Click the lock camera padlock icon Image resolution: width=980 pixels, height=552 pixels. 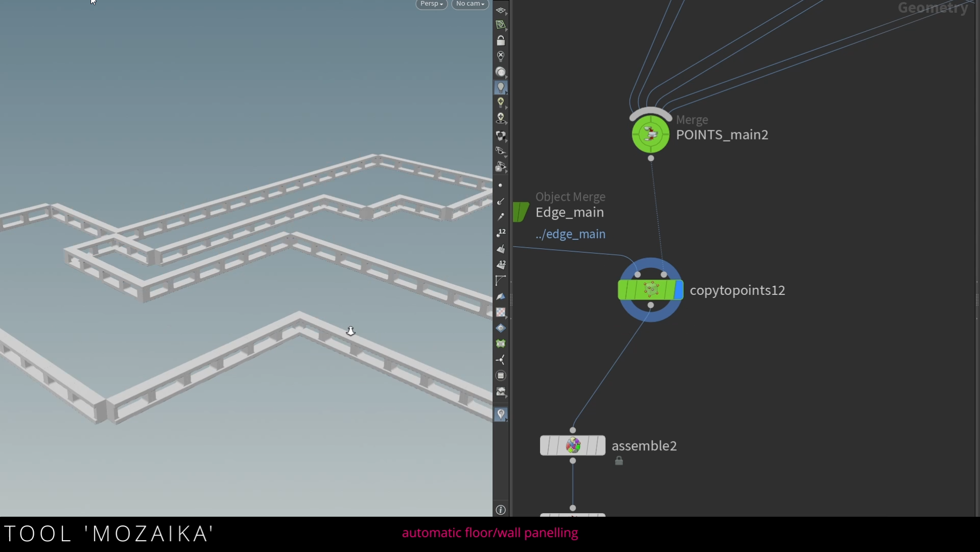pos(501,40)
